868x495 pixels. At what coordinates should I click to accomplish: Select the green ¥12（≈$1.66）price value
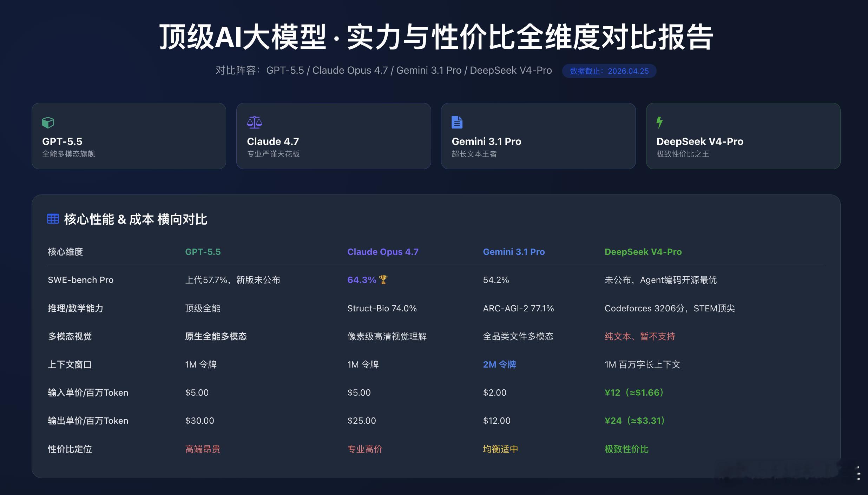pos(634,392)
